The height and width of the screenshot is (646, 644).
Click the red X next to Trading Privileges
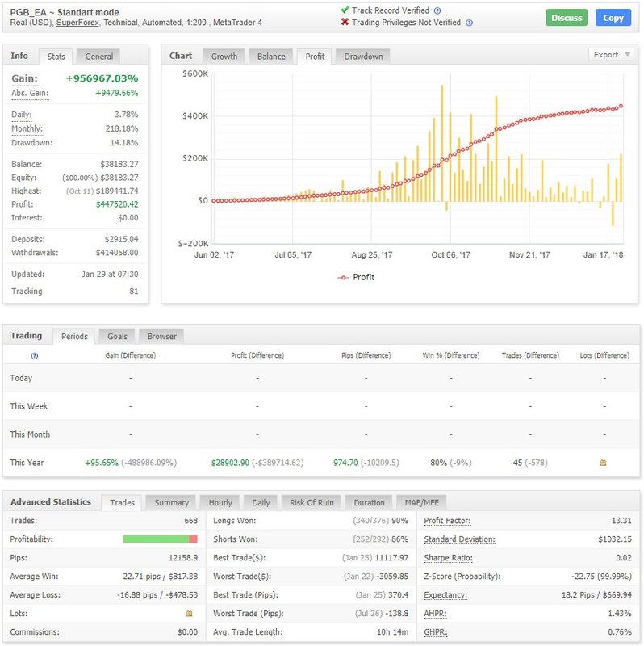(345, 22)
